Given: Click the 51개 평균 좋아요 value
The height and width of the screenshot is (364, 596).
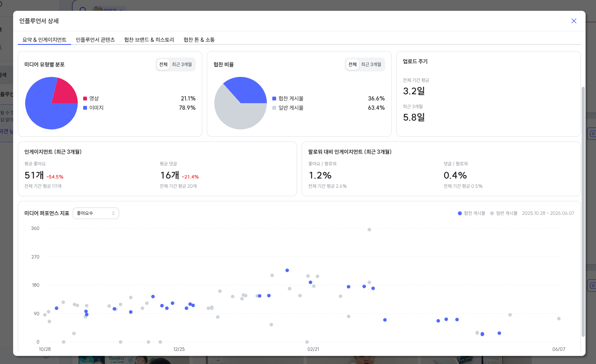Looking at the screenshot, I should point(34,175).
